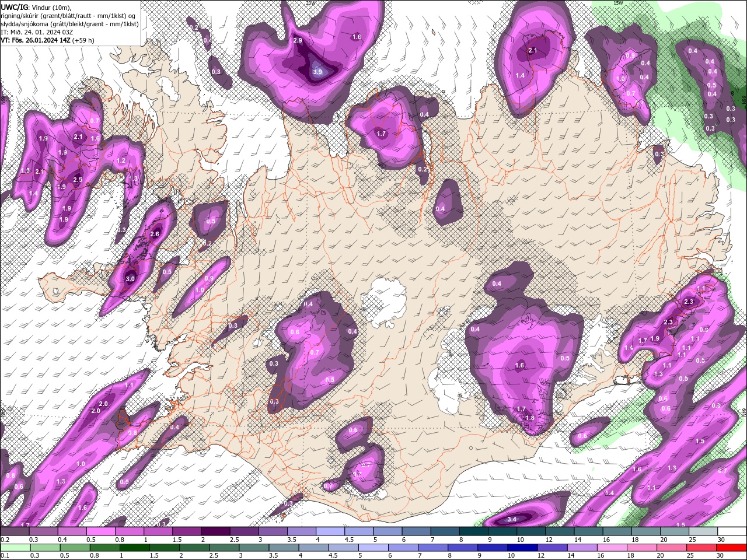
Task: Click the 'IT: Mið. 24. 01. 2024 03Z' init time line
Action: (x=37, y=32)
